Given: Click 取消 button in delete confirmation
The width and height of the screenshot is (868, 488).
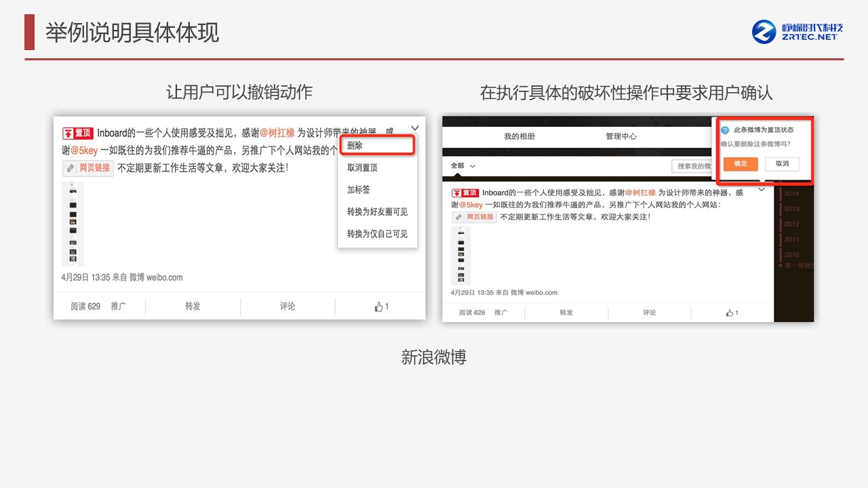Looking at the screenshot, I should coord(782,164).
